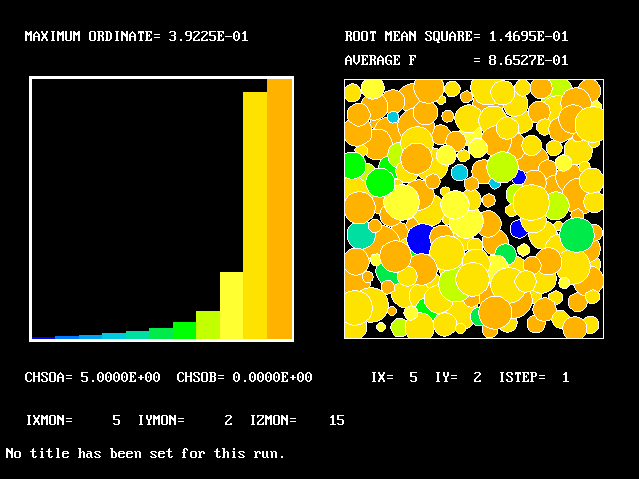Click the MAXIMUM ORDINATE value text
This screenshot has height=479, width=639.
point(136,37)
